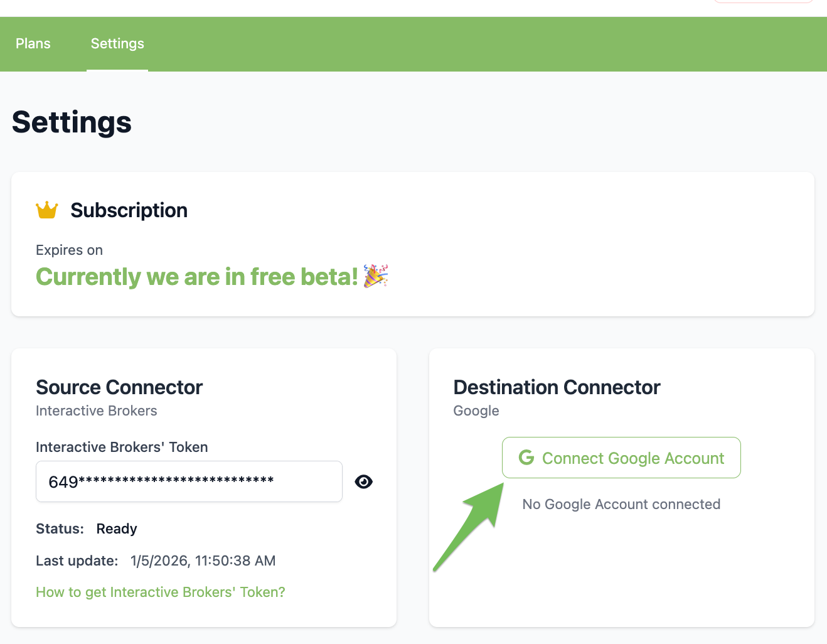
Task: Click the party popper emoji after the beta message
Action: (x=376, y=276)
